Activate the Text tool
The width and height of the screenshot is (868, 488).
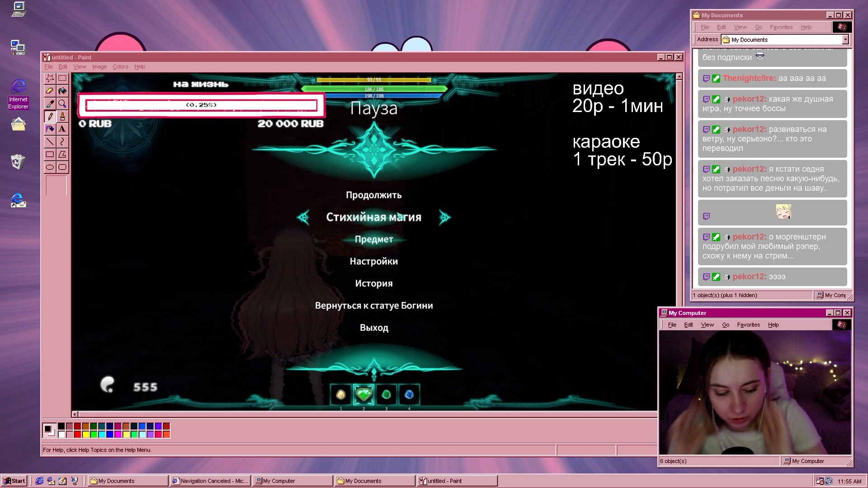62,129
